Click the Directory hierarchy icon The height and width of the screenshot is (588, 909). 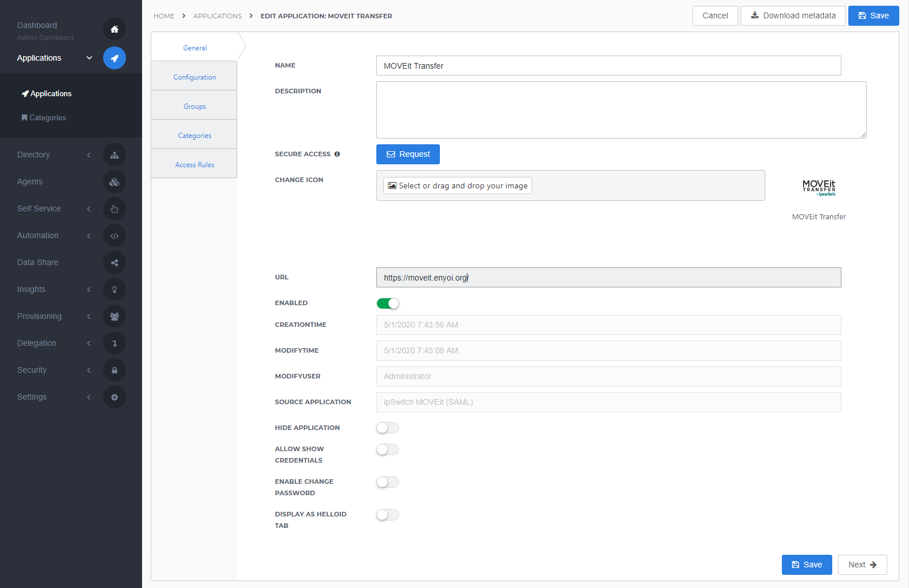pos(115,155)
